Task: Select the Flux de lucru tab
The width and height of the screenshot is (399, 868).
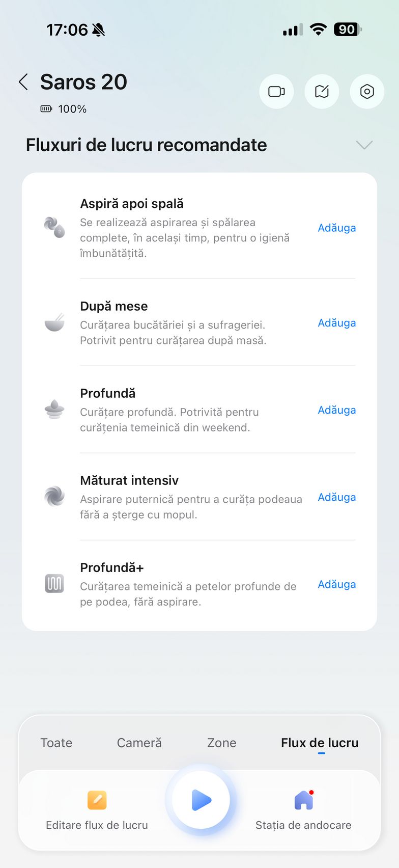Action: coord(320,743)
